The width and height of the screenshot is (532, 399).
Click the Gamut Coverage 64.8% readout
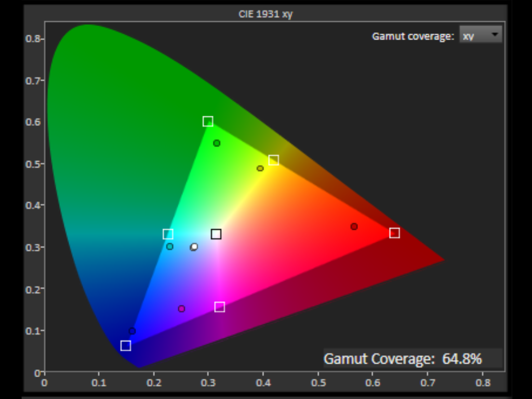[x=403, y=358]
